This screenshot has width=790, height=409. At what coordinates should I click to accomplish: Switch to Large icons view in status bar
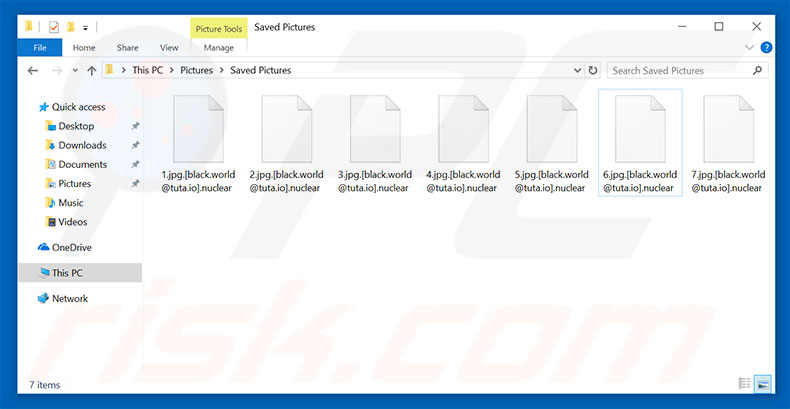coord(763,383)
